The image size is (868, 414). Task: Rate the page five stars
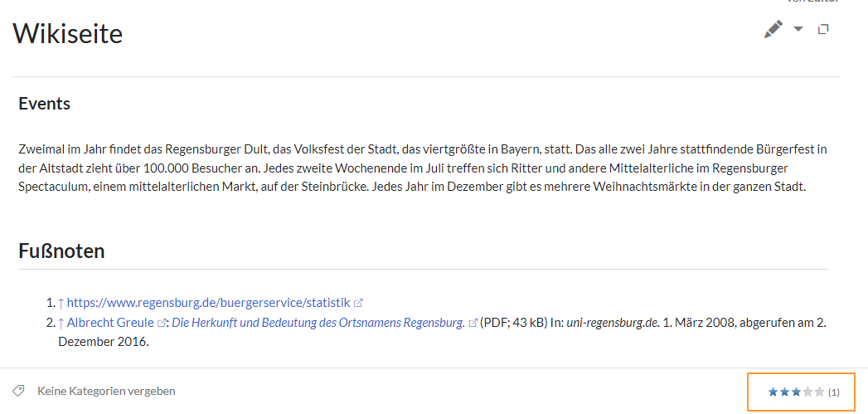[820, 392]
